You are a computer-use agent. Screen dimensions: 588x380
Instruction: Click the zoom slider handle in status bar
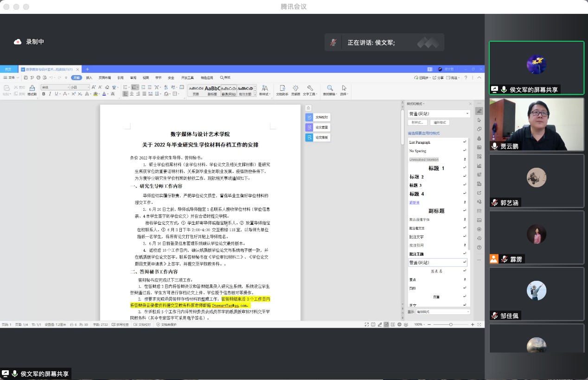click(451, 324)
